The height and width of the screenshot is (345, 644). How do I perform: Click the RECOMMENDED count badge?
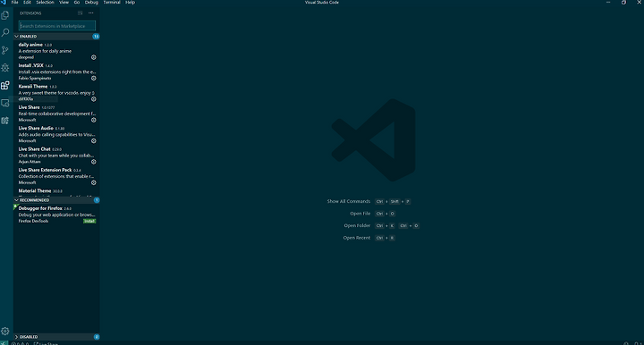point(97,200)
